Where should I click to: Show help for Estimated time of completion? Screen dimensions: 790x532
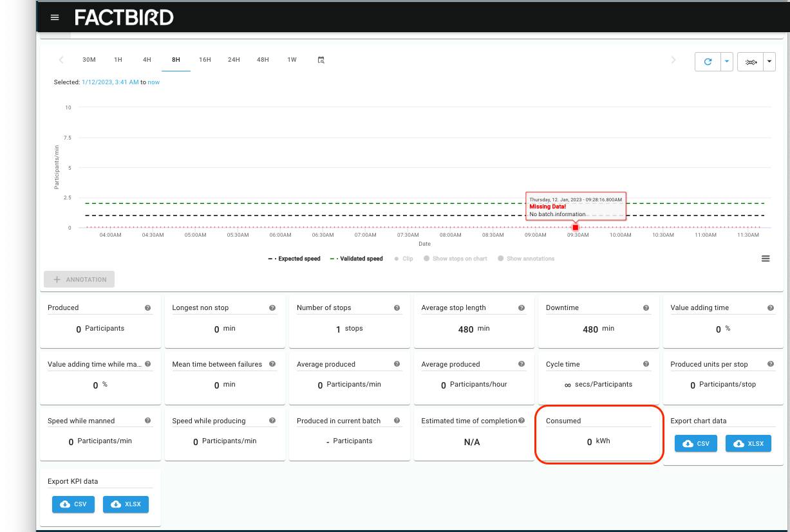522,421
